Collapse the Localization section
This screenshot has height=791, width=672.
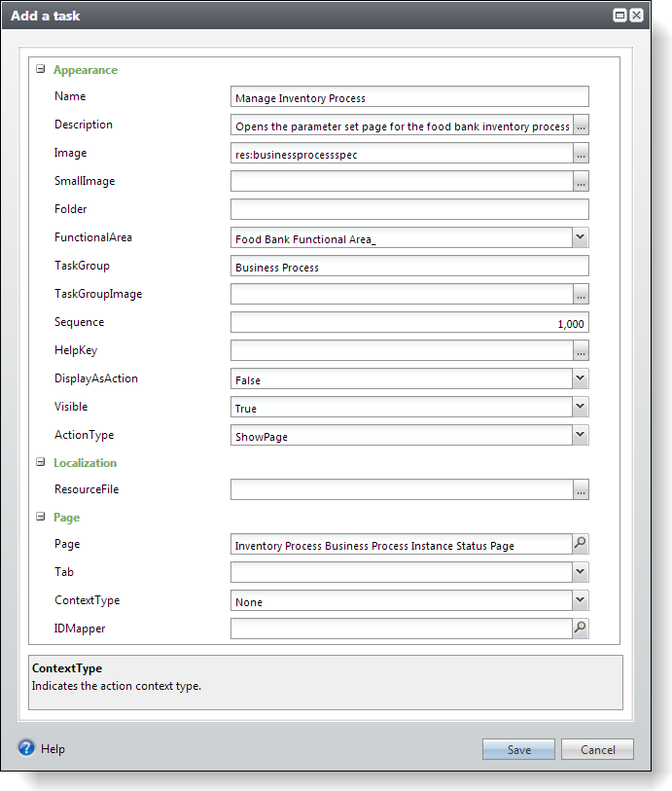click(x=40, y=462)
